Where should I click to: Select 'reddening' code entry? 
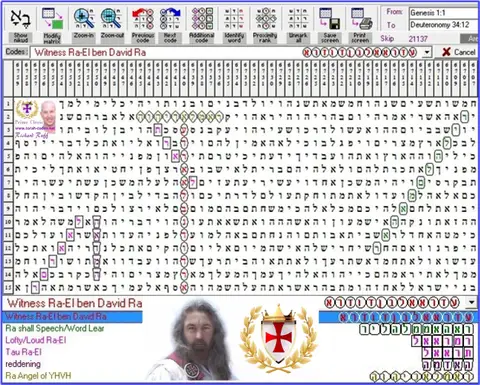click(23, 364)
